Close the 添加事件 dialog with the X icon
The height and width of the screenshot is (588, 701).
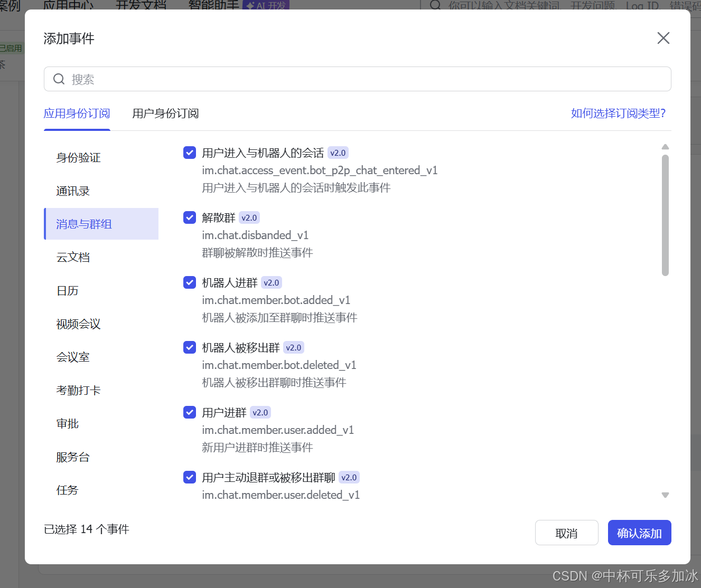coord(663,37)
